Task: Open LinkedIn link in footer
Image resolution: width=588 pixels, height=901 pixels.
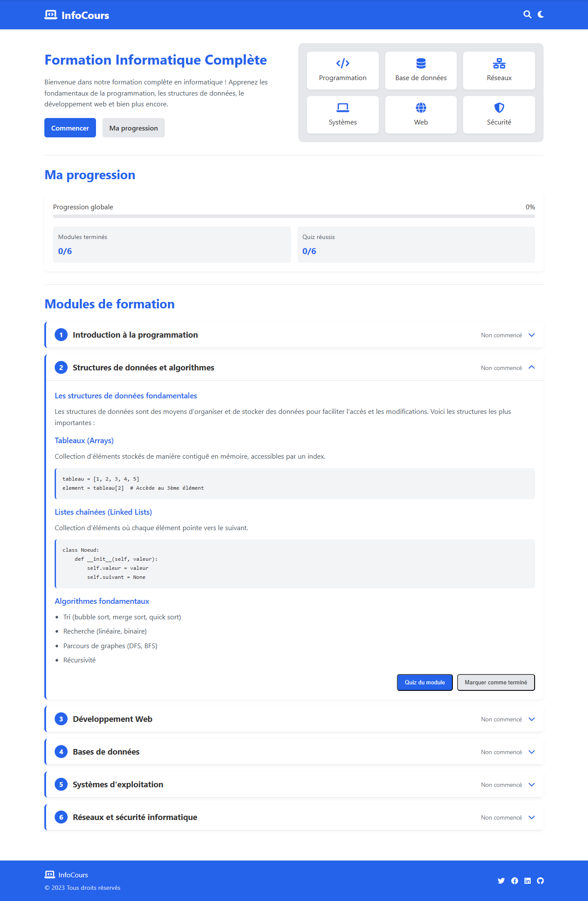Action: tap(527, 881)
